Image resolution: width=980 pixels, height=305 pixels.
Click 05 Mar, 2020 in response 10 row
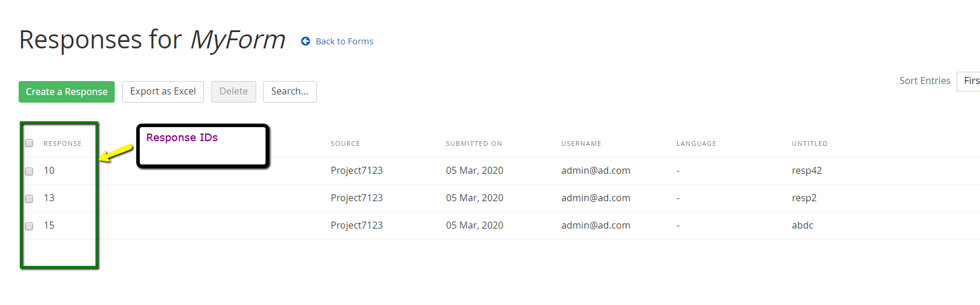tap(475, 170)
